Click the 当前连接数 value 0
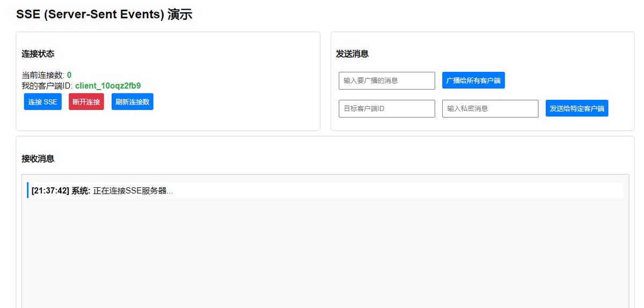This screenshot has width=644, height=308. (69, 75)
